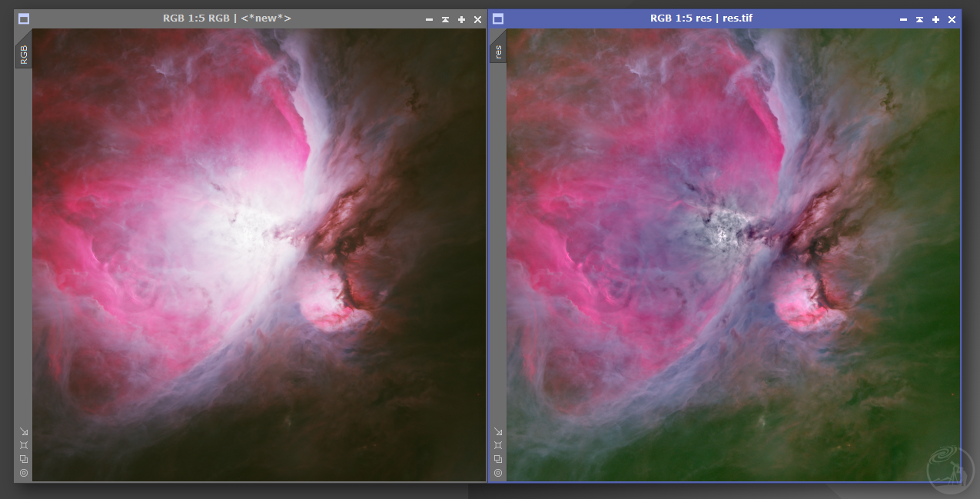Viewport: 980px width, 499px height.
Task: Maximize the RGB image window
Action: tap(461, 19)
